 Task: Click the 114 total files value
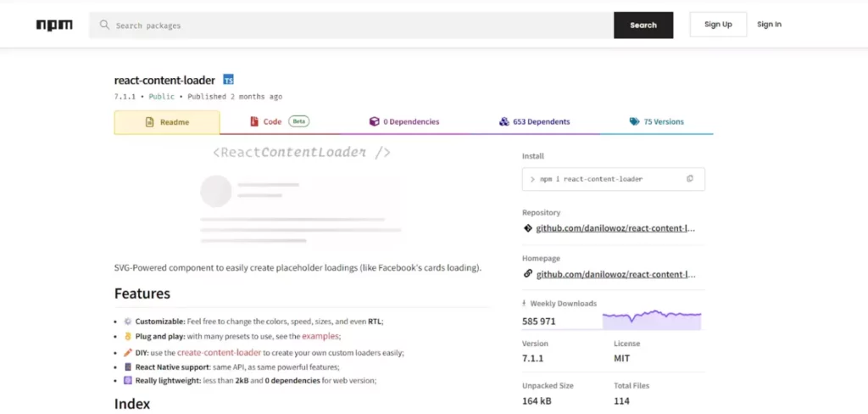pos(621,400)
